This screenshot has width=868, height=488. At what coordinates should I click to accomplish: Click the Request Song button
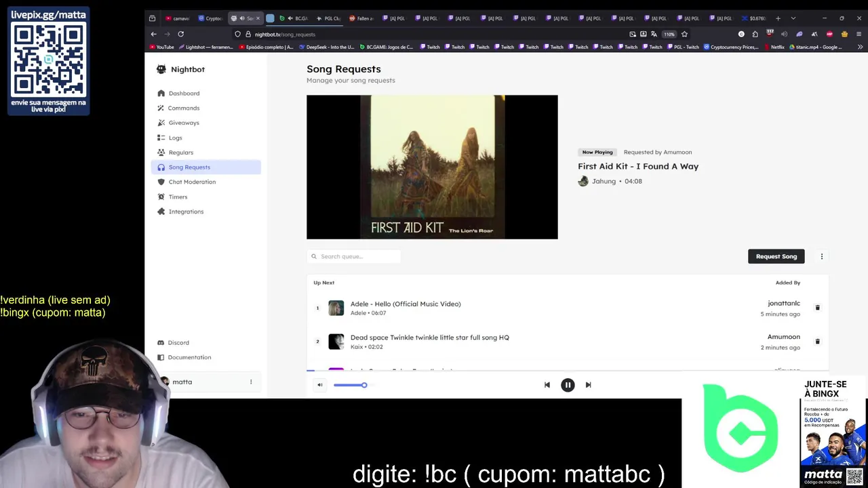776,256
